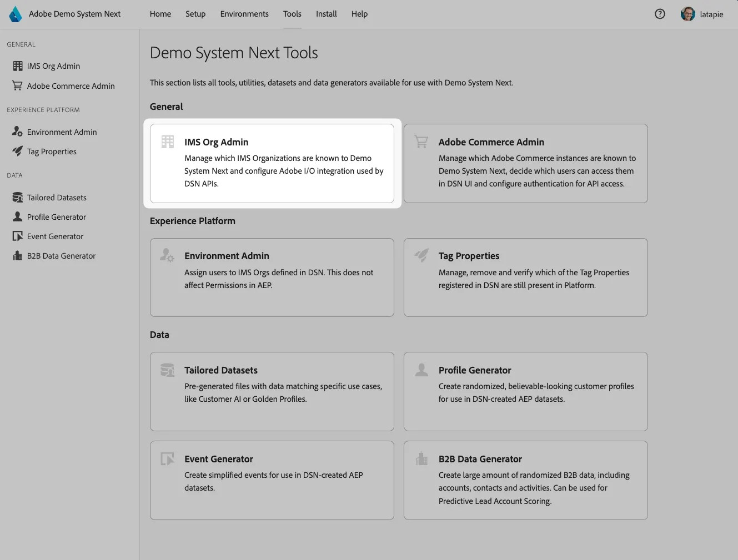Click the Tailored Datasets card title
The image size is (738, 560).
pos(221,370)
